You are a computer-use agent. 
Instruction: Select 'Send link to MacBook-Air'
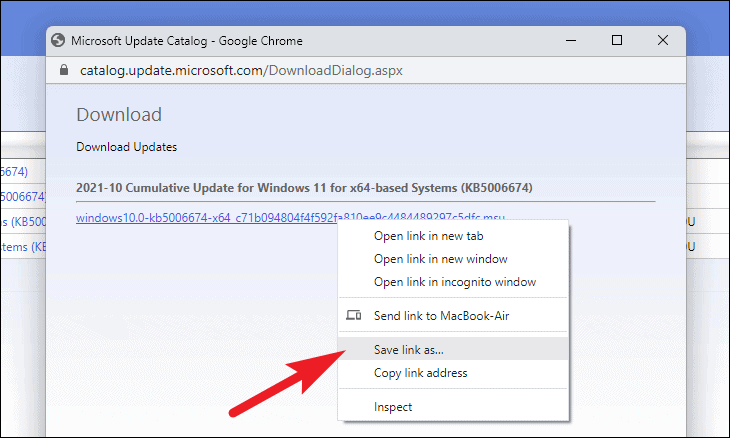(x=453, y=316)
